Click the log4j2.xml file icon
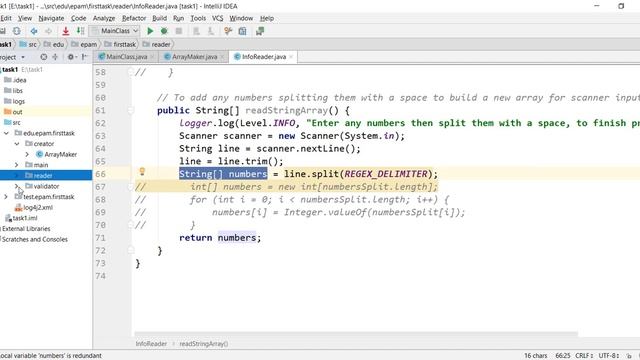640x360 pixels. (x=18, y=207)
